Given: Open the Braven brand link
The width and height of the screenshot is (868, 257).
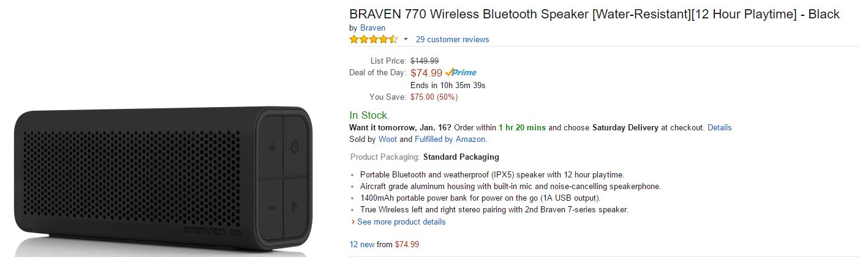Looking at the screenshot, I should coord(372,28).
